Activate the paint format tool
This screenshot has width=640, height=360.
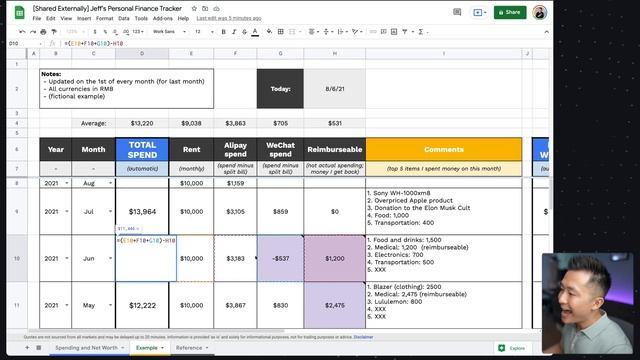point(54,32)
